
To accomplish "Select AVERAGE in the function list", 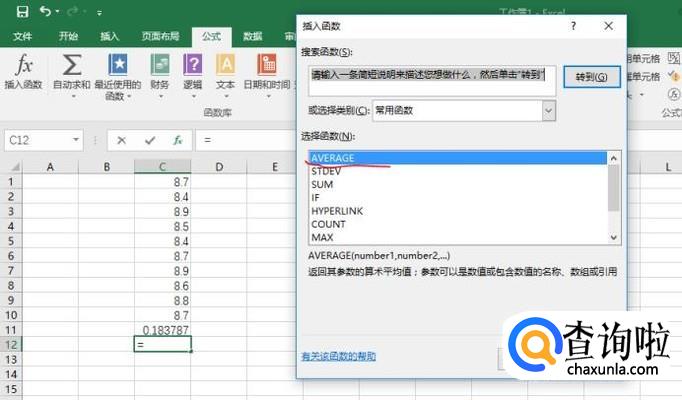I will (x=458, y=158).
